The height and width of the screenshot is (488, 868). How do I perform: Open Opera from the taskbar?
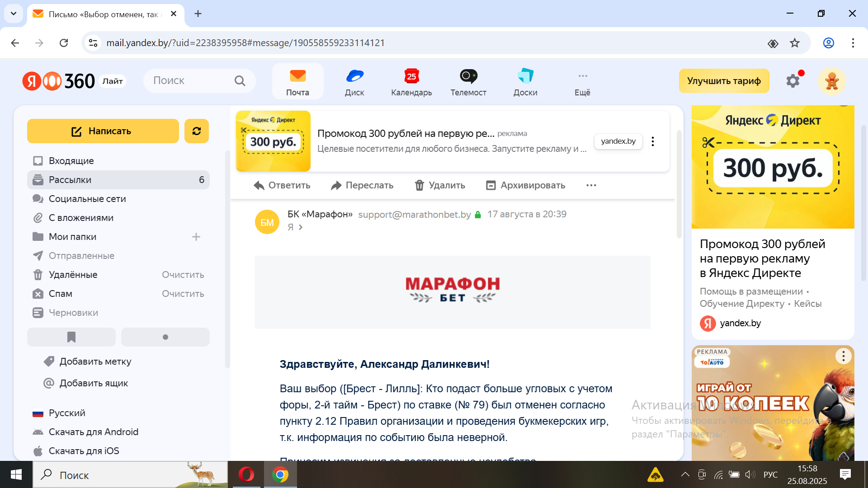pyautogui.click(x=246, y=474)
